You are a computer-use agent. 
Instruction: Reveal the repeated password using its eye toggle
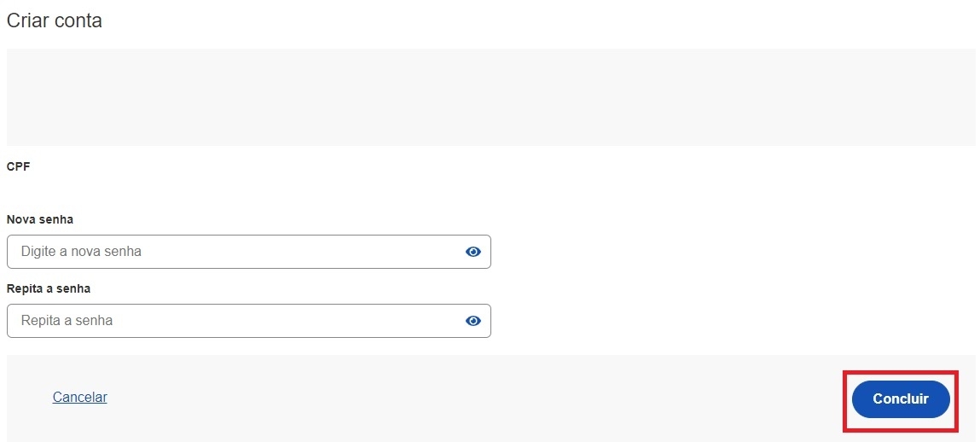click(473, 321)
